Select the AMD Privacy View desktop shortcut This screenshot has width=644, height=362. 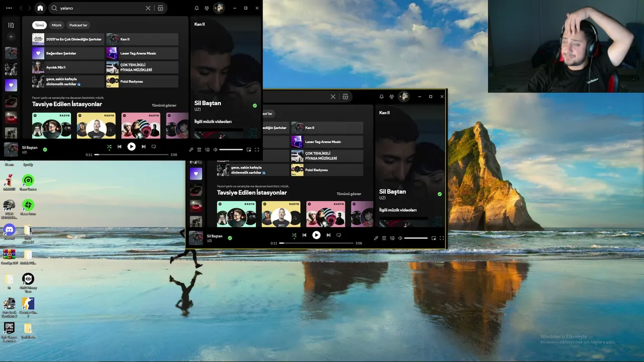pyautogui.click(x=28, y=282)
